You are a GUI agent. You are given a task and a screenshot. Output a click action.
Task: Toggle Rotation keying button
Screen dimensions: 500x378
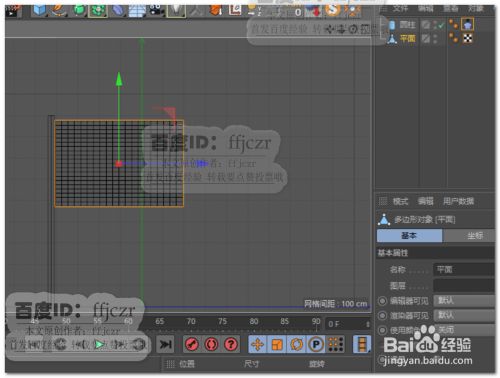tap(296, 344)
